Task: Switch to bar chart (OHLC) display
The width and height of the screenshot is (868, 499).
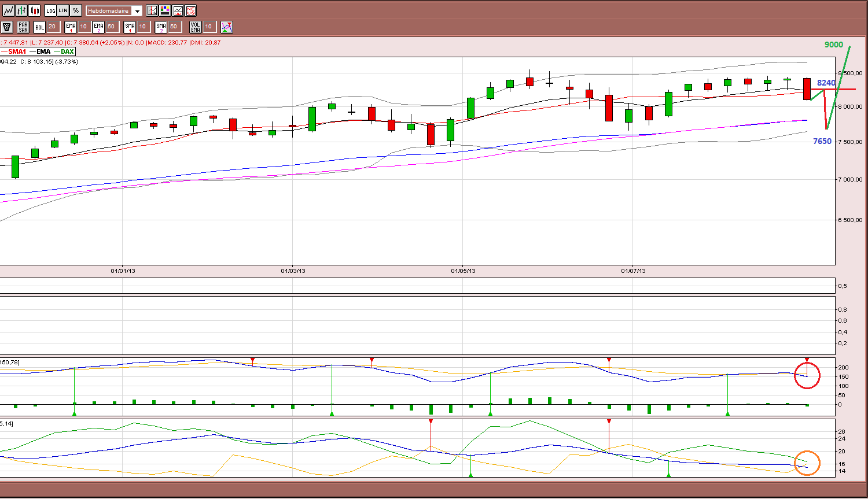Action: (21, 10)
